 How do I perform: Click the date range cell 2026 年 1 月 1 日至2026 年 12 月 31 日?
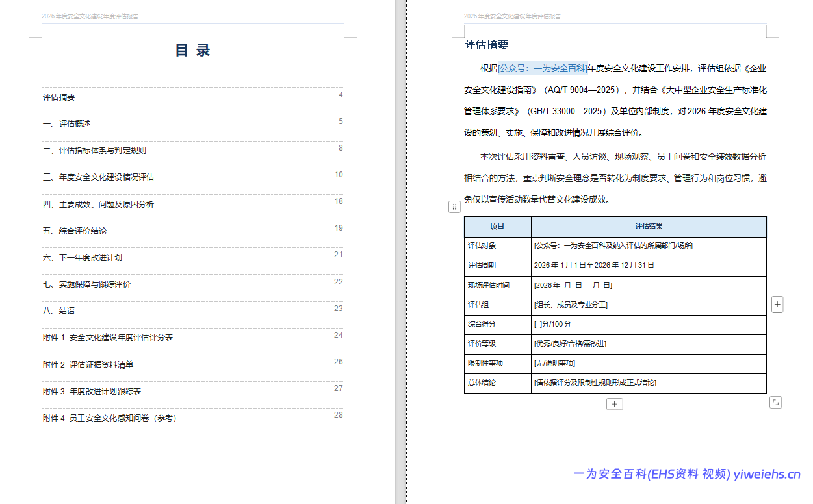click(x=649, y=266)
